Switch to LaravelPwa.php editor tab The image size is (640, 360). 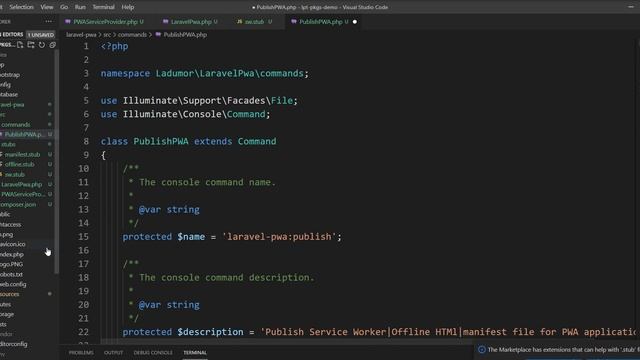coord(190,22)
